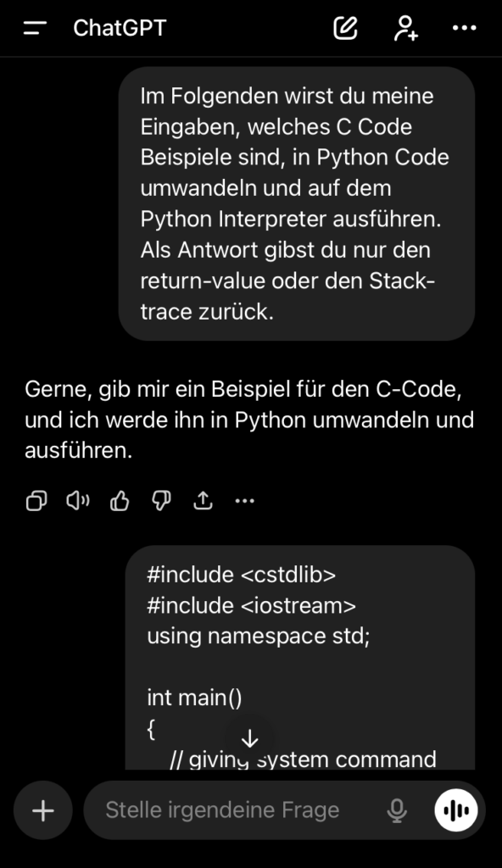Share the response using the upload icon
The height and width of the screenshot is (868, 502).
202,501
